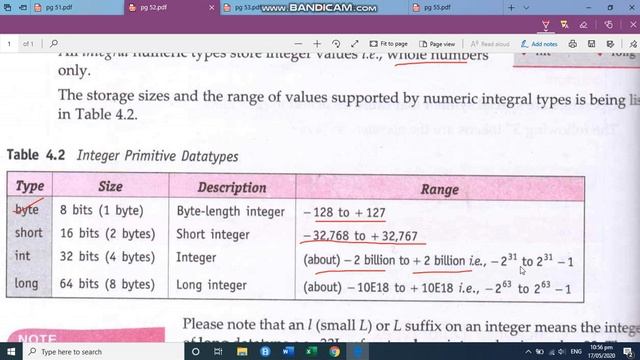Switch to the pg 55.pdf tab
The width and height of the screenshot is (640, 360).
click(455, 8)
